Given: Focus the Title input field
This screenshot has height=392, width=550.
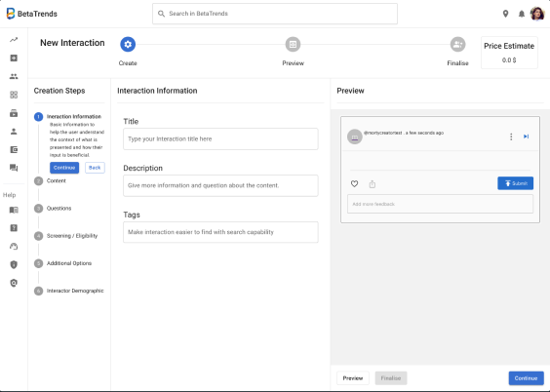Looking at the screenshot, I should 220,138.
